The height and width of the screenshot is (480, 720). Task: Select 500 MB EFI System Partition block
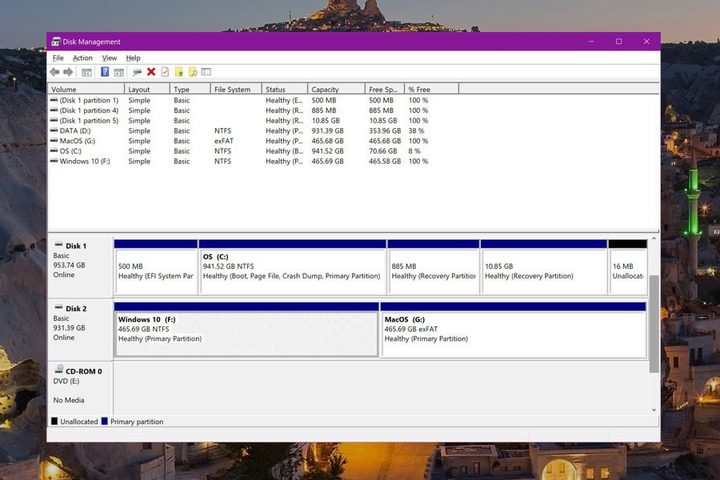[156, 267]
